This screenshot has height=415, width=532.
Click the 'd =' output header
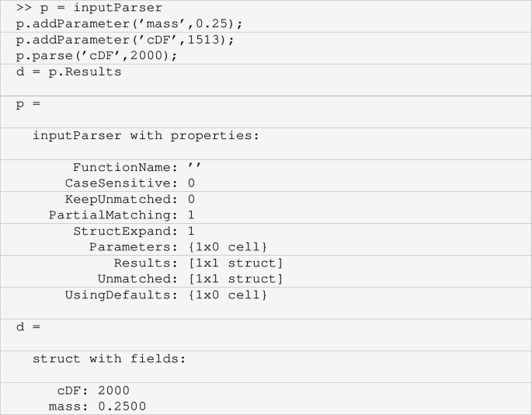[28, 326]
